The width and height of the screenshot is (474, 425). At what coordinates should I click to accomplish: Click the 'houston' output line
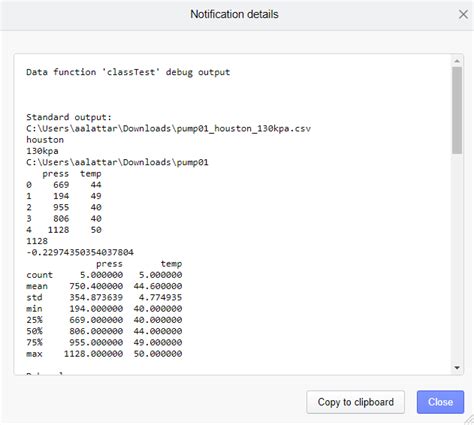tap(45, 140)
